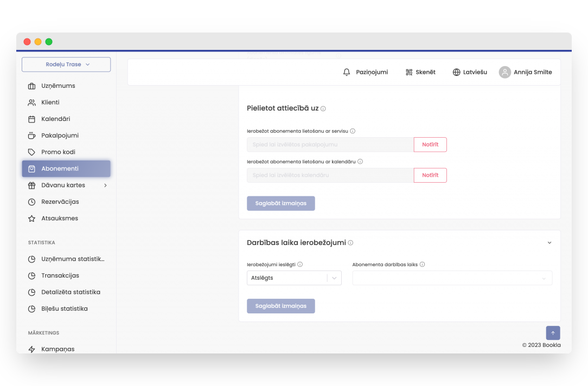
Task: Click the Paziņojumi bell icon
Action: click(347, 72)
